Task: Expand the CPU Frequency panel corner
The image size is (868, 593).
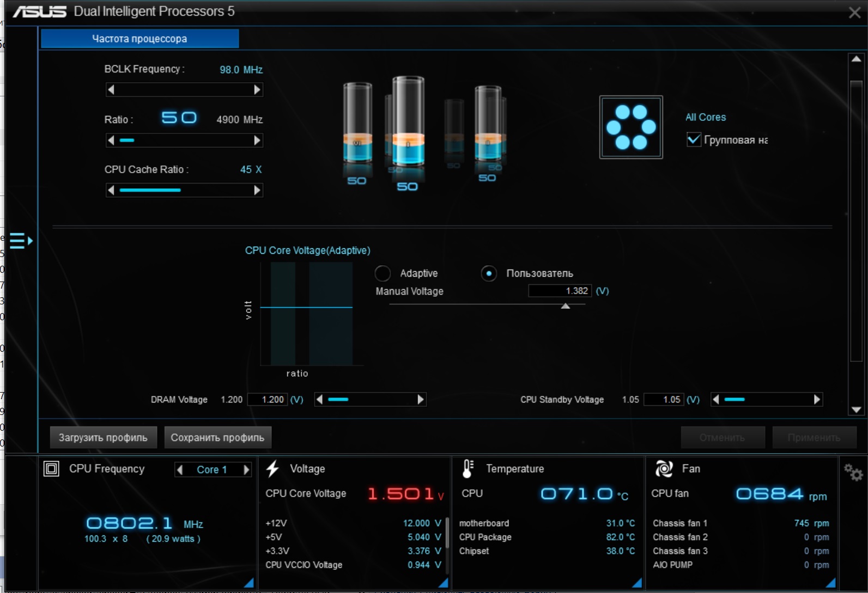Action: tap(250, 583)
